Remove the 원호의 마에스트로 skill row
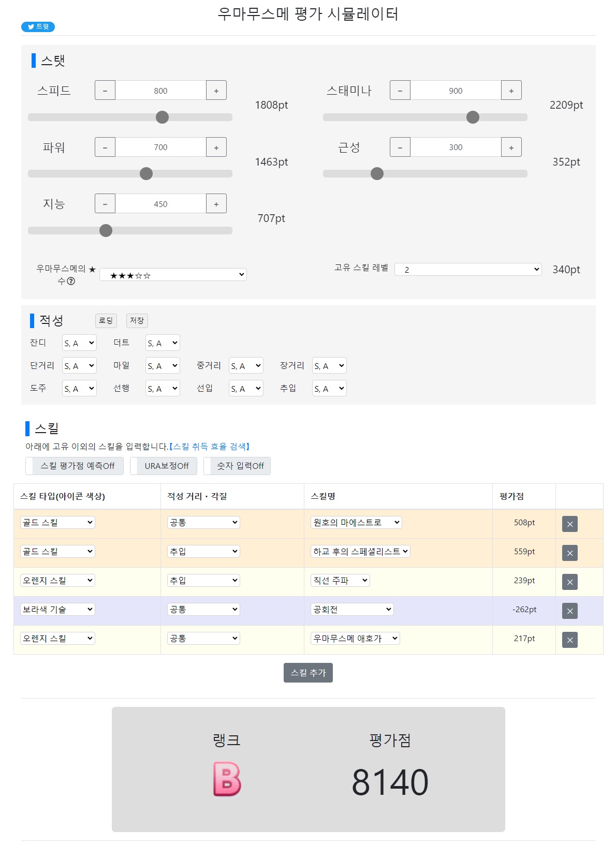This screenshot has height=844, width=616. pyautogui.click(x=570, y=524)
